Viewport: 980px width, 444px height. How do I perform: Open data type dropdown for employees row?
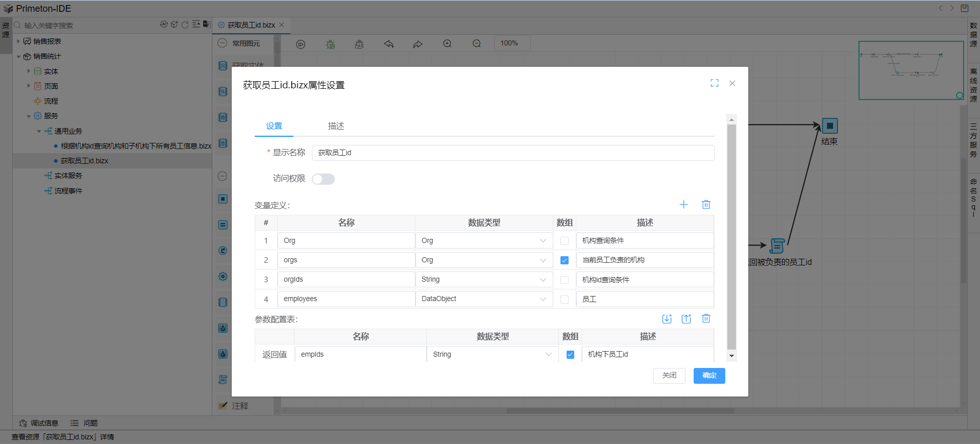(483, 299)
